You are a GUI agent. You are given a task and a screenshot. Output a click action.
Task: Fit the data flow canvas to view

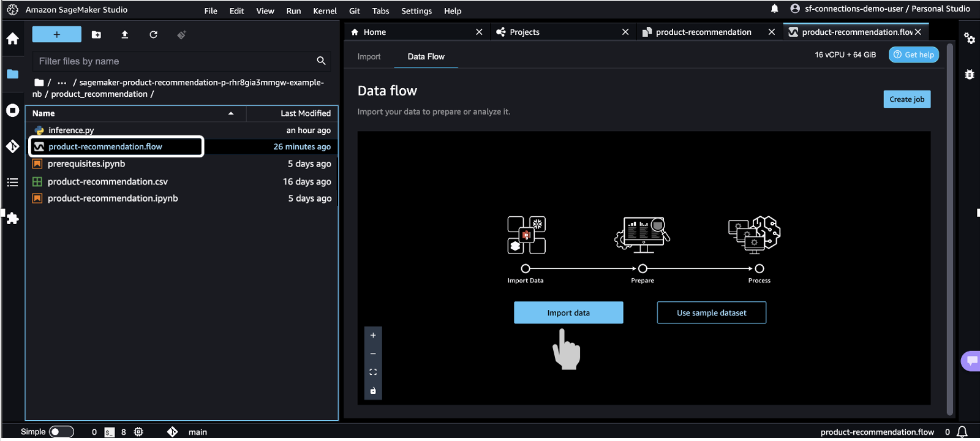373,372
